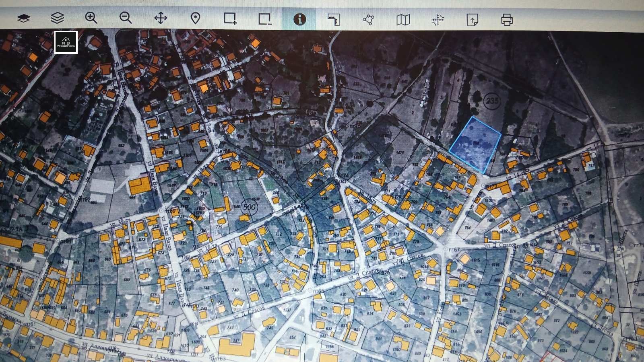Click the zoom out magnifier tool
644x362 pixels.
click(126, 18)
